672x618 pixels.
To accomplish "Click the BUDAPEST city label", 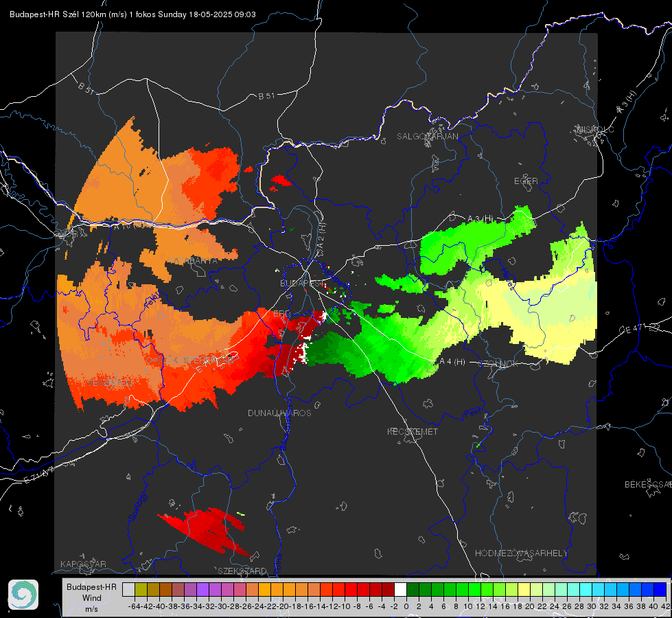I will click(302, 283).
